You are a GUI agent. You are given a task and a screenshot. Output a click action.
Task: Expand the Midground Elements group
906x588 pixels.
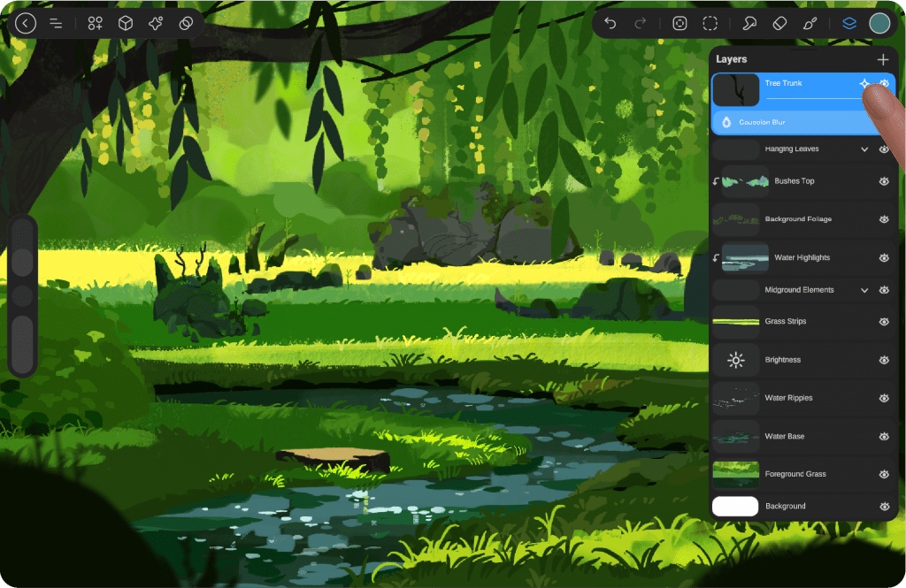[x=864, y=290]
